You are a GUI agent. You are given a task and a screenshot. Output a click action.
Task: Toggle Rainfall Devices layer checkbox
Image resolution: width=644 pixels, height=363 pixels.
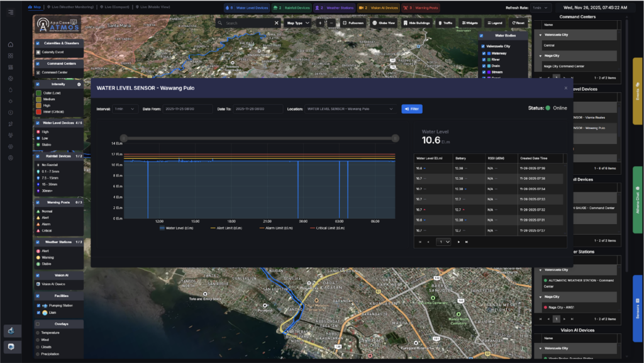(37, 156)
